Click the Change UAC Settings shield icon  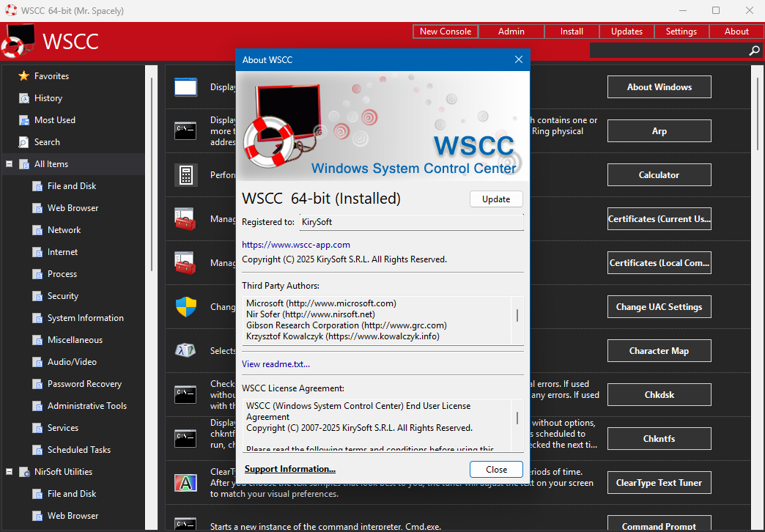coord(185,307)
